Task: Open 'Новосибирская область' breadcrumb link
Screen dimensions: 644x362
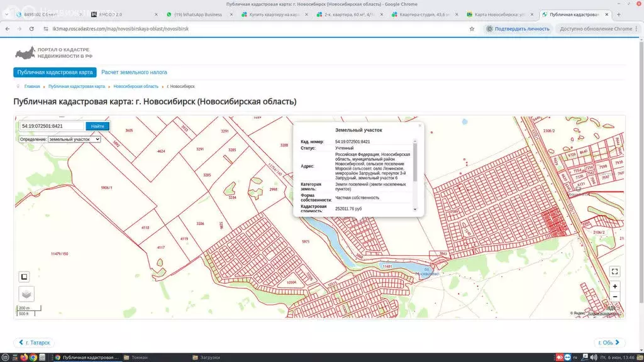Action: 136,87
